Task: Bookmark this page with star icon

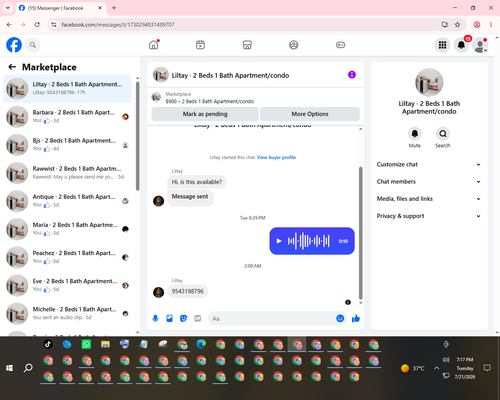Action: tap(457, 25)
